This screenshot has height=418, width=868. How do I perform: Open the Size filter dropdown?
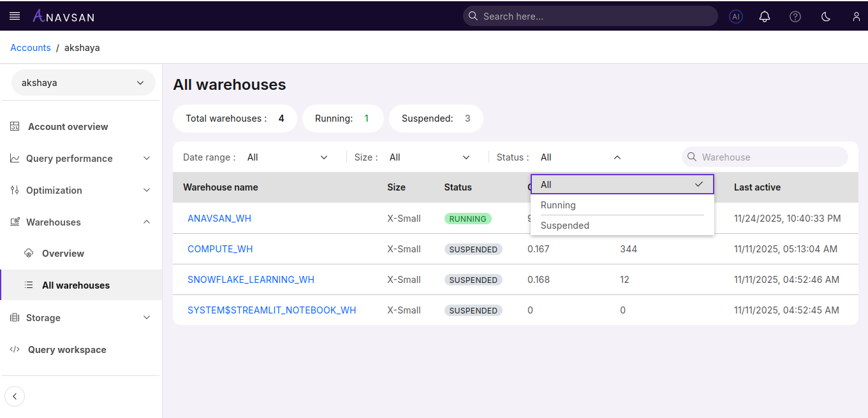point(429,157)
